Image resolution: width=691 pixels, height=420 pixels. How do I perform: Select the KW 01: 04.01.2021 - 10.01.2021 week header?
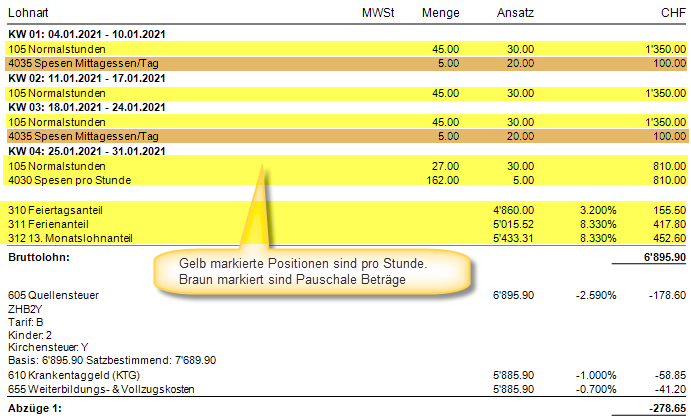point(86,34)
